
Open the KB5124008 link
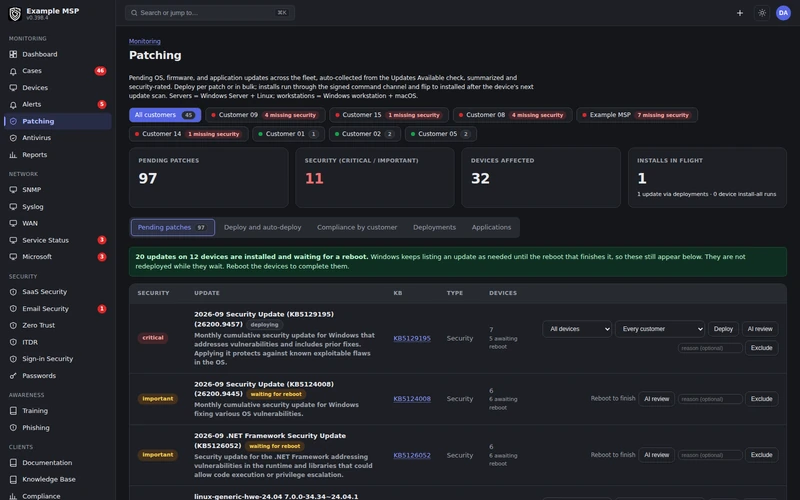pos(412,399)
